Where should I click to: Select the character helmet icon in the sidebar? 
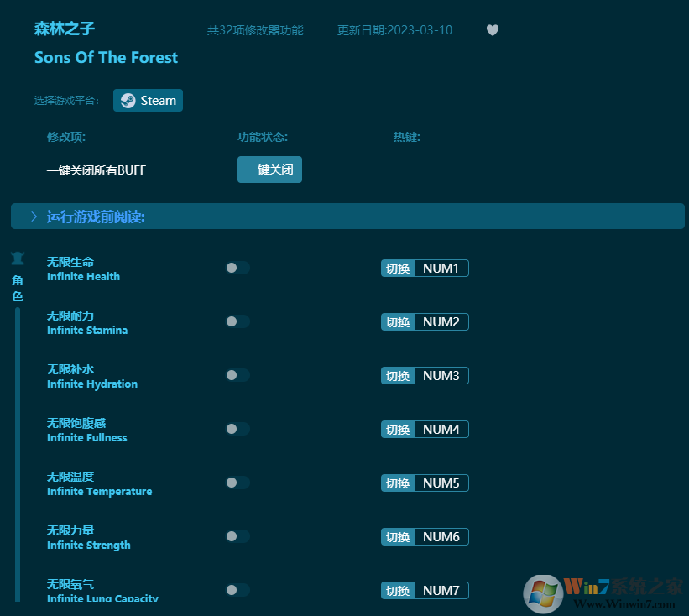(x=18, y=258)
